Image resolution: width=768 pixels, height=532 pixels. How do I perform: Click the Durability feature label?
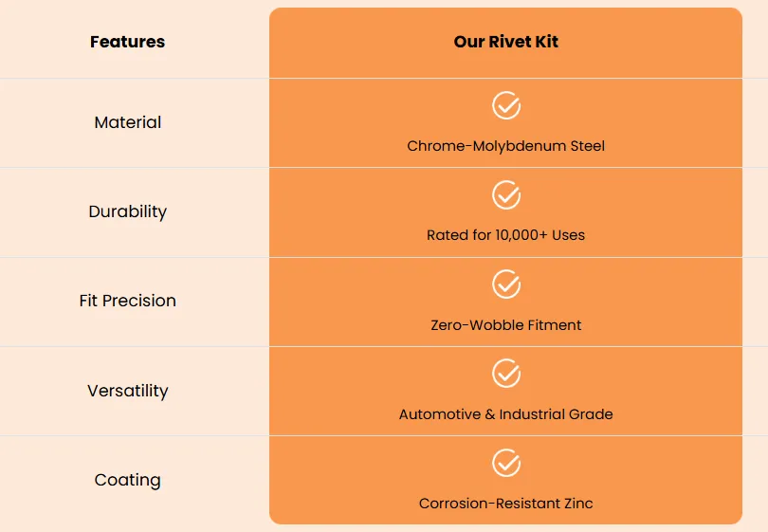click(128, 211)
